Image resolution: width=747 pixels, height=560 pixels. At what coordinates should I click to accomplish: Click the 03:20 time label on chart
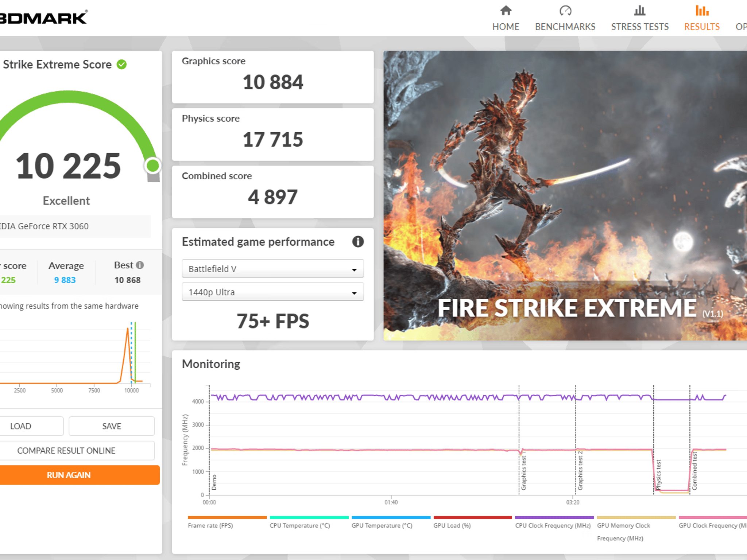573,502
